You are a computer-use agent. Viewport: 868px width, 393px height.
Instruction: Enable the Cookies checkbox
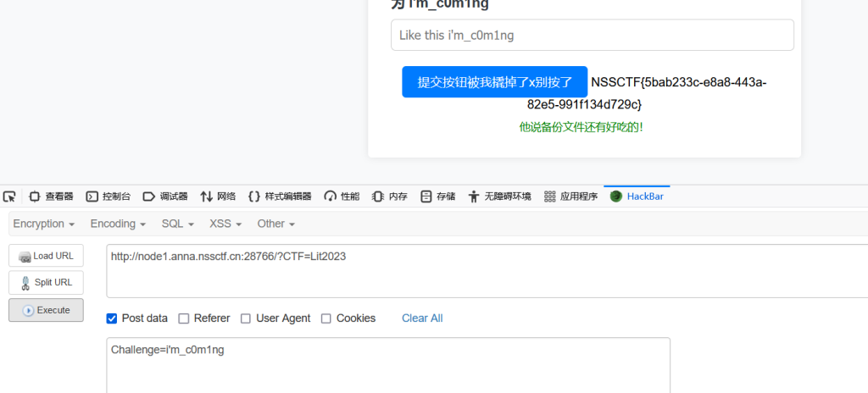(x=326, y=318)
